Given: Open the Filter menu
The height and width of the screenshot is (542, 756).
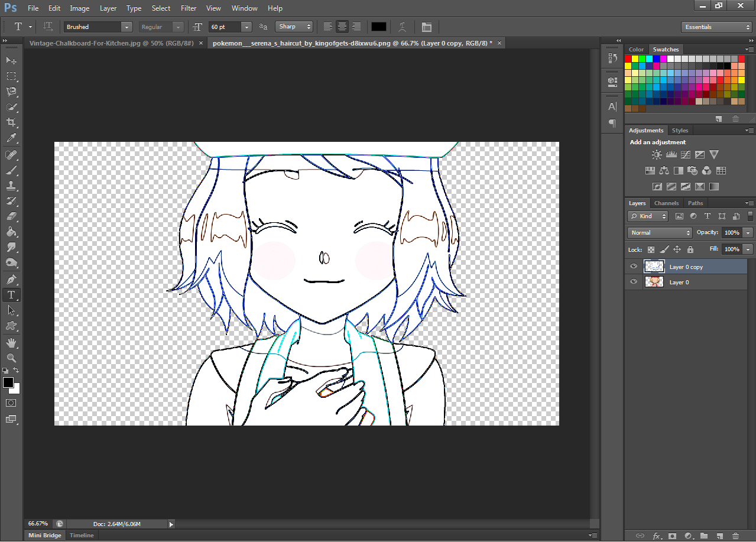Looking at the screenshot, I should coord(189,8).
